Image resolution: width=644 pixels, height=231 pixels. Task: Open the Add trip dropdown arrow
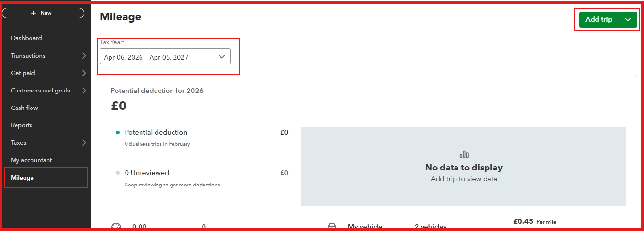tap(628, 20)
